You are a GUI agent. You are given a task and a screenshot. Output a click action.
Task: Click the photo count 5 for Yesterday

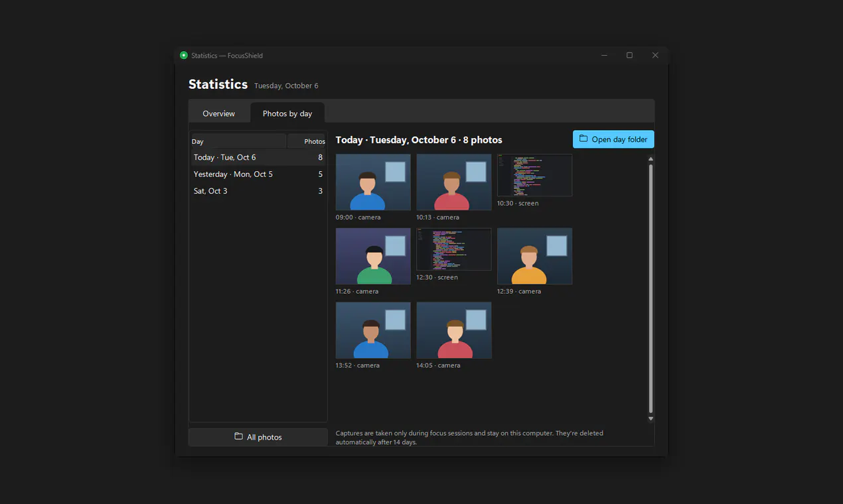[x=321, y=174]
